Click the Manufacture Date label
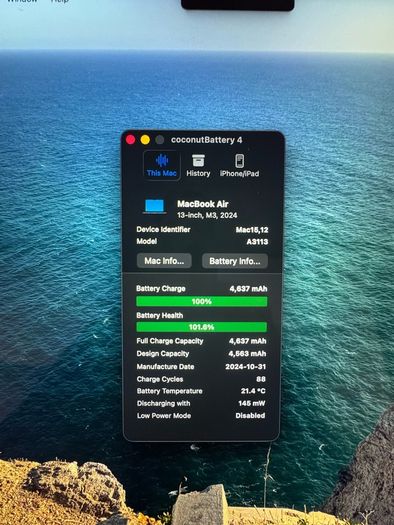This screenshot has height=525, width=394. tap(165, 366)
